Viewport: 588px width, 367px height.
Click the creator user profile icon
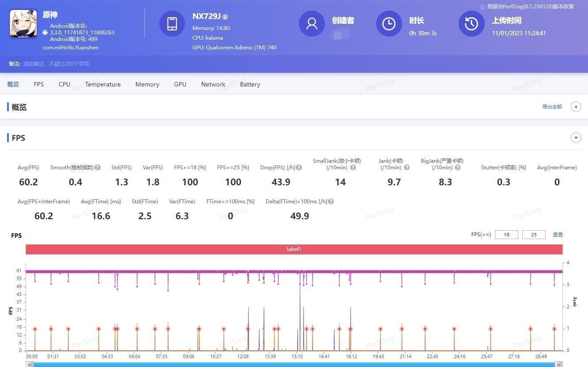pyautogui.click(x=312, y=24)
